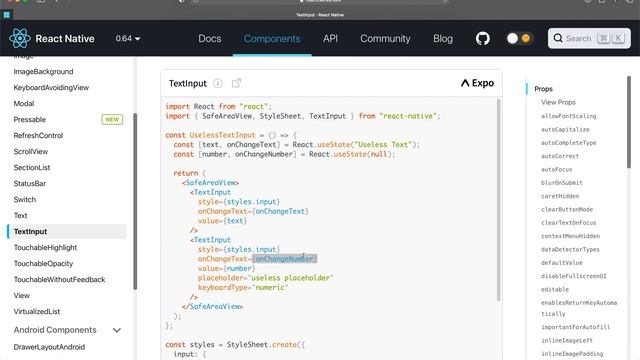Image resolution: width=640 pixels, height=360 pixels.
Task: Open RefreshControl in sidebar
Action: point(38,136)
